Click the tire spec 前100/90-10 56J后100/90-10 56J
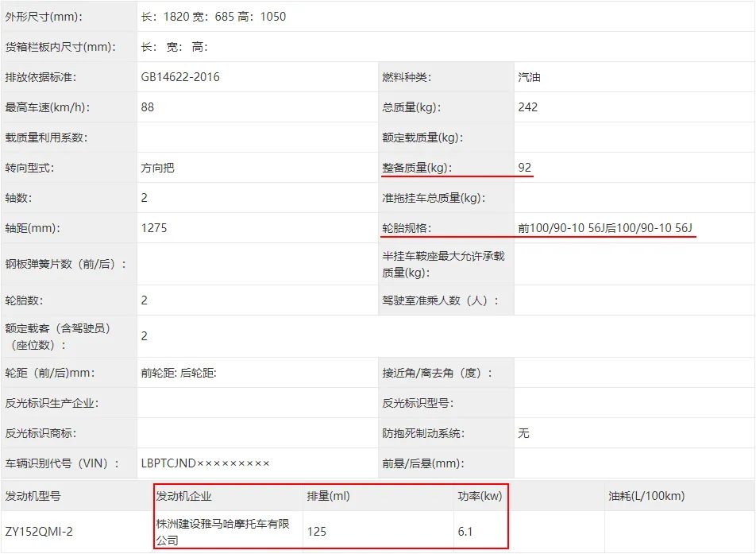This screenshot has height=554, width=756. [607, 227]
